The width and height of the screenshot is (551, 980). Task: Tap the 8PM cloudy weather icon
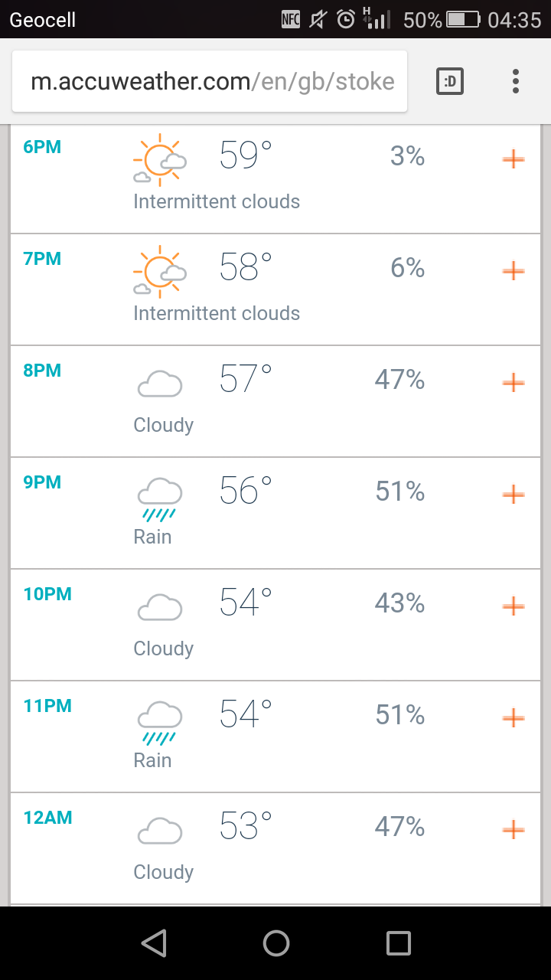(x=159, y=384)
